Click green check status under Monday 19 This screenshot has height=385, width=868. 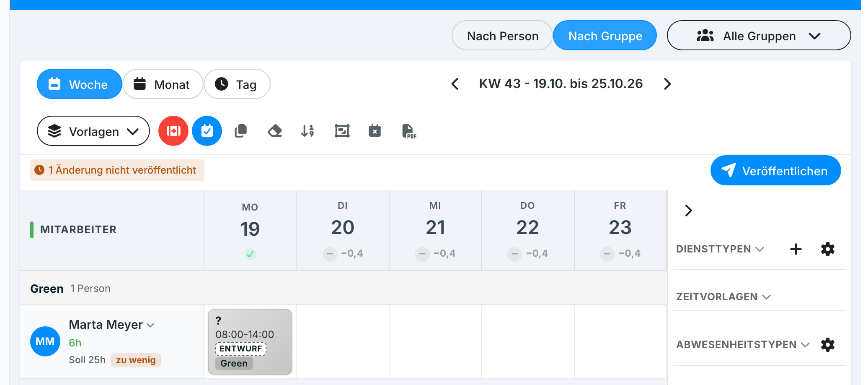(251, 254)
